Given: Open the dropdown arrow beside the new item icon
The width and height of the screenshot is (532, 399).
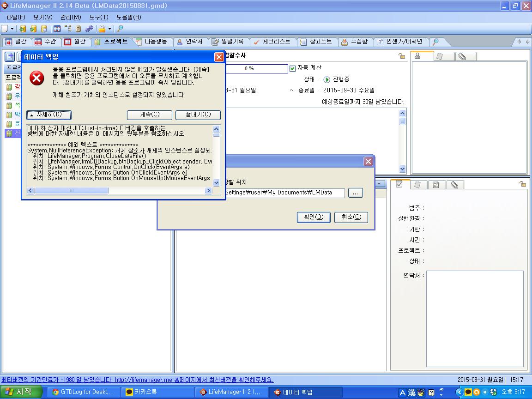Looking at the screenshot, I should 12,29.
